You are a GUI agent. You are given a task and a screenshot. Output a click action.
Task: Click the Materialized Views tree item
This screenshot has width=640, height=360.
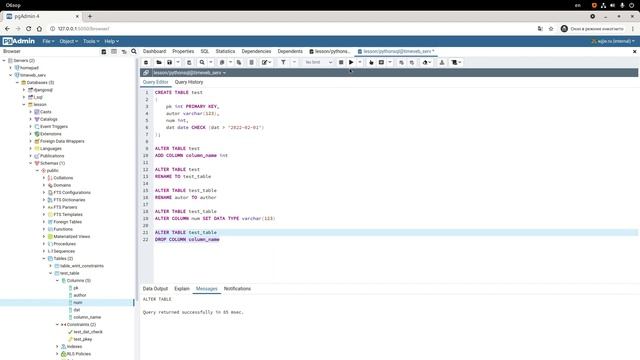[x=72, y=236]
